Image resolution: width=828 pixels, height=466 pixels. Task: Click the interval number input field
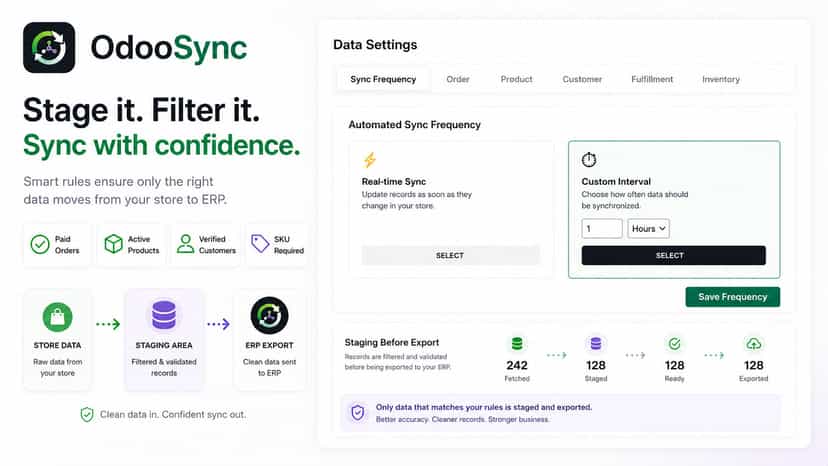point(602,228)
